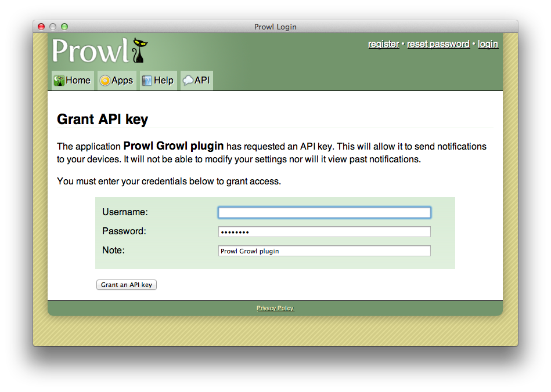Click the Grant an API key button
The image size is (551, 392).
[x=127, y=285]
